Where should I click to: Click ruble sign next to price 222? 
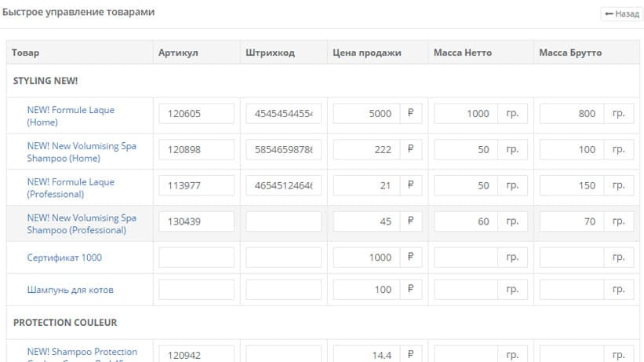411,149
